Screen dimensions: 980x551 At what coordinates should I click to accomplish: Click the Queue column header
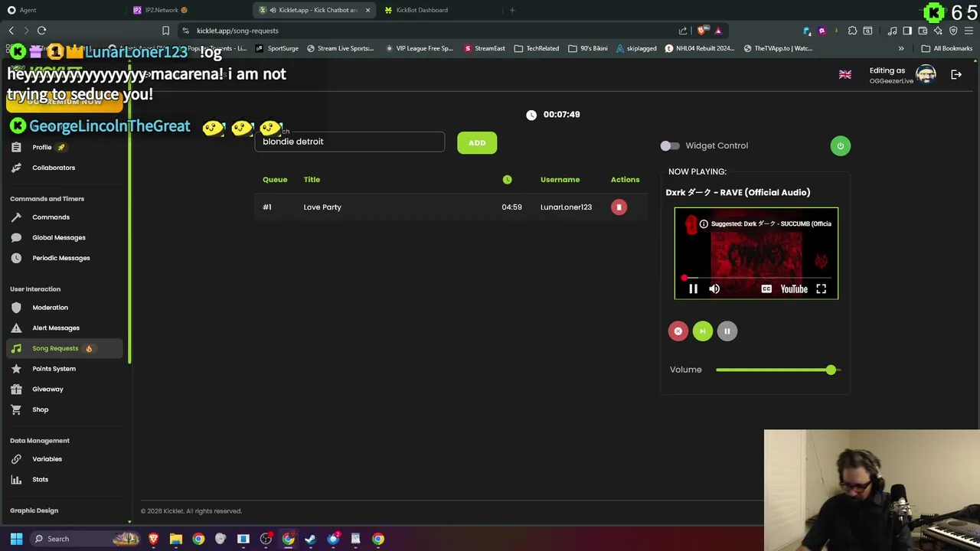[x=275, y=180]
